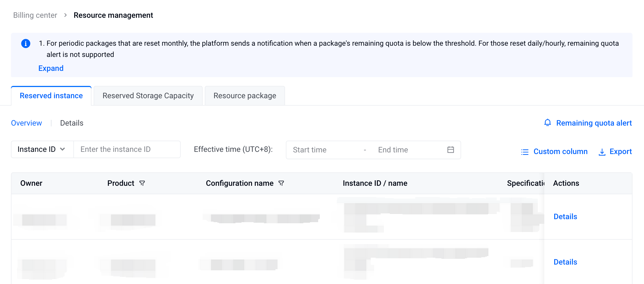Switch to Resource package tab
The height and width of the screenshot is (284, 644).
[245, 96]
